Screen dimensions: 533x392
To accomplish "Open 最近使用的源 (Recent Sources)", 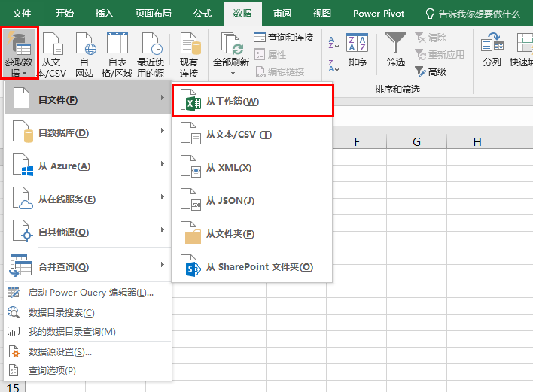I will tap(151, 54).
